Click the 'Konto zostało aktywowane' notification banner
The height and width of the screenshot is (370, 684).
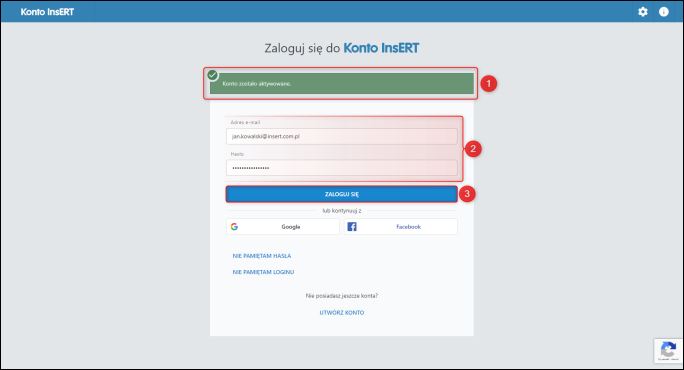pos(342,83)
